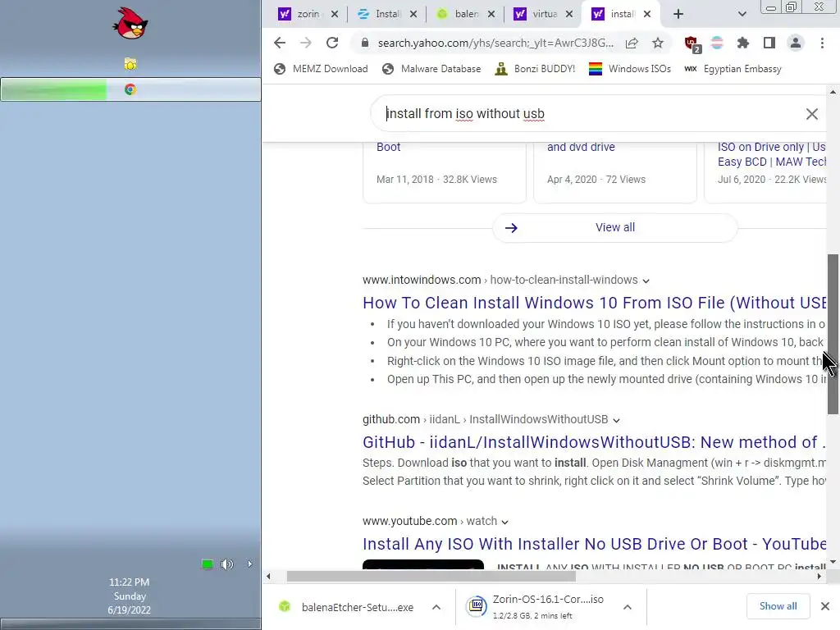Image resolution: width=840 pixels, height=630 pixels.
Task: Open 'How To Clean Install Windows 10' result
Action: click(x=595, y=303)
